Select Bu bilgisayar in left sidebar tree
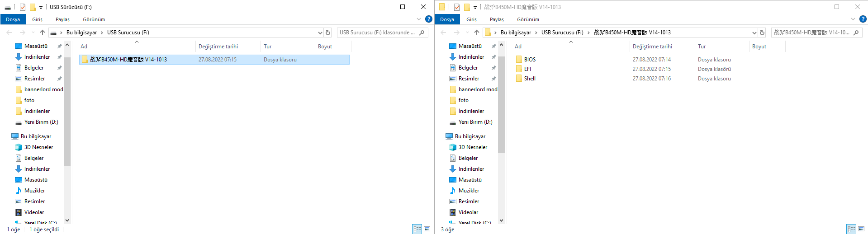Image resolution: width=868 pixels, height=234 pixels. [36, 136]
